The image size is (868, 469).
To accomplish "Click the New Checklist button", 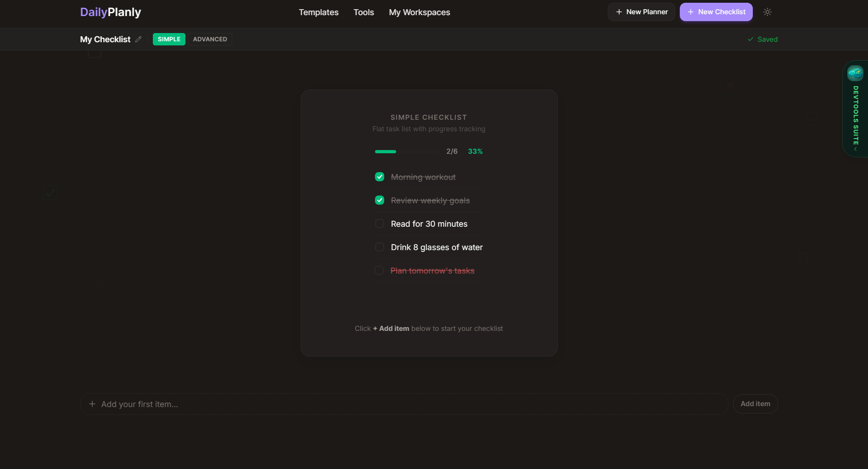I will pyautogui.click(x=716, y=12).
